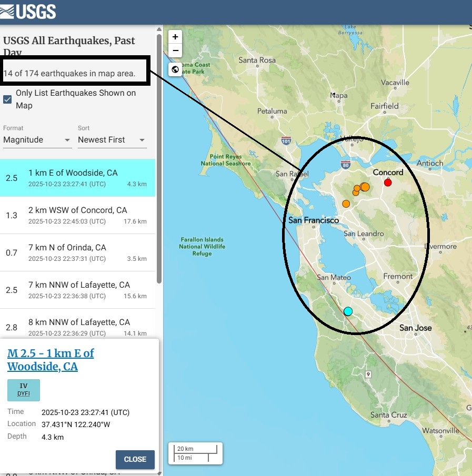
Task: Click the IV DYFI intensity badge
Action: [x=23, y=390]
